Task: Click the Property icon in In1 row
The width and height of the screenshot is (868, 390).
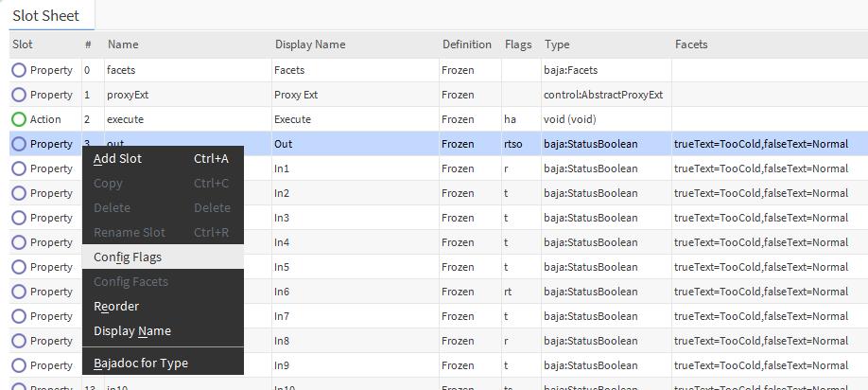Action: point(19,168)
